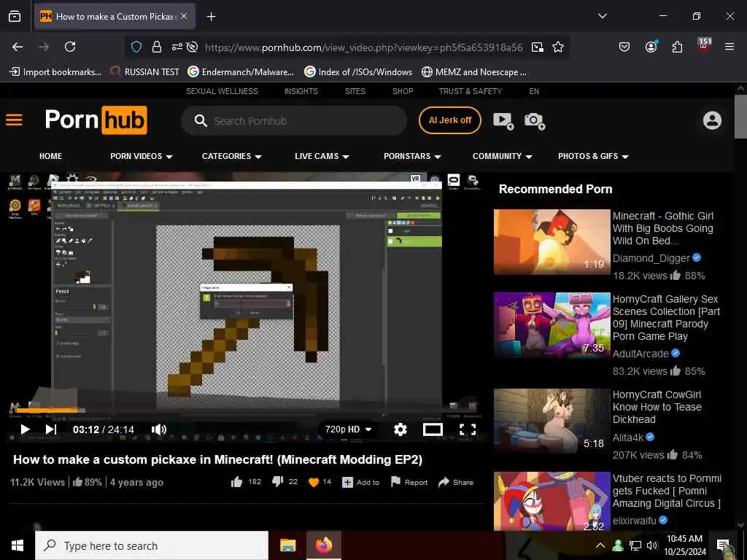Mute the video volume
The image size is (747, 560).
coord(158,429)
